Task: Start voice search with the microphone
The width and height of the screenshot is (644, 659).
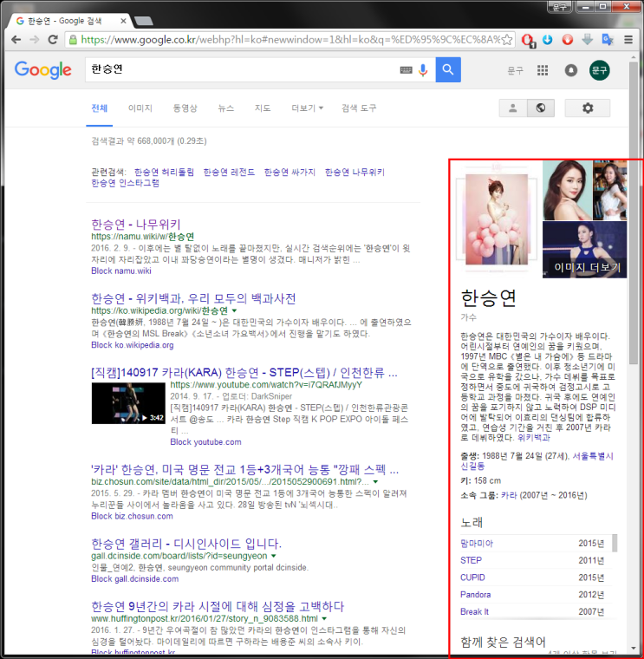Action: point(423,69)
